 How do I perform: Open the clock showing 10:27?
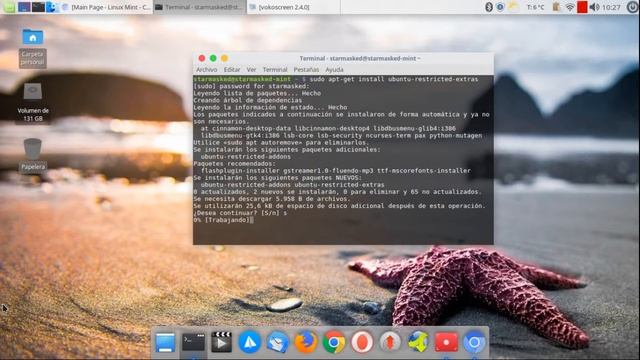(x=611, y=7)
